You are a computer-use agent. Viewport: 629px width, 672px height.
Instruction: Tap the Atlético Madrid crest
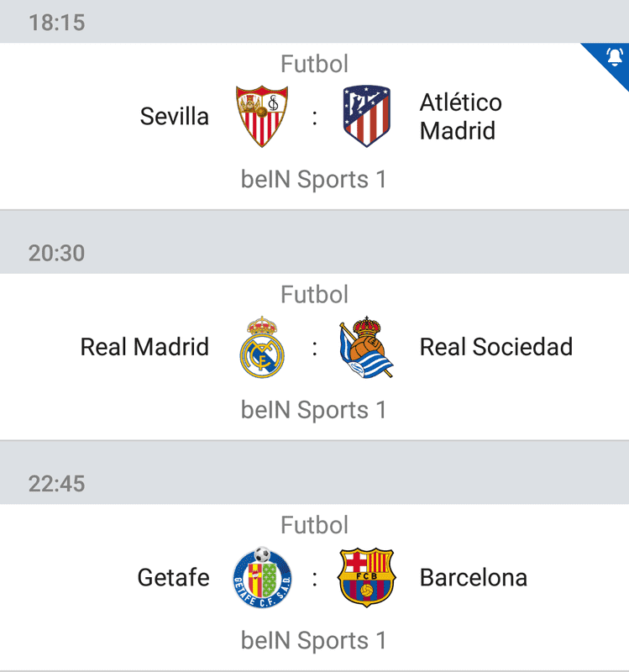(x=367, y=116)
